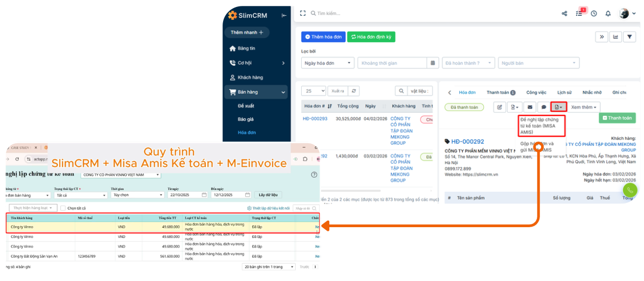The width and height of the screenshot is (644, 281).
Task: Click the green Thanh toán button
Action: pyautogui.click(x=617, y=118)
